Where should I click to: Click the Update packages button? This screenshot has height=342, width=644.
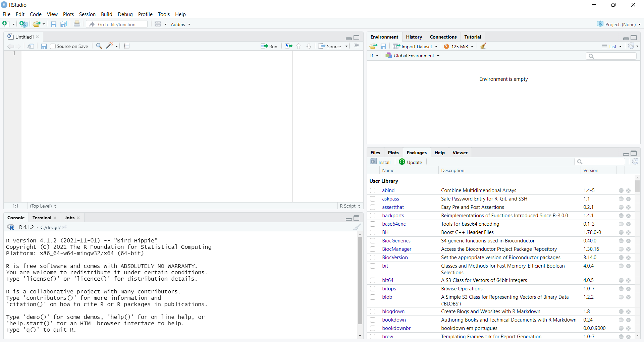point(410,162)
